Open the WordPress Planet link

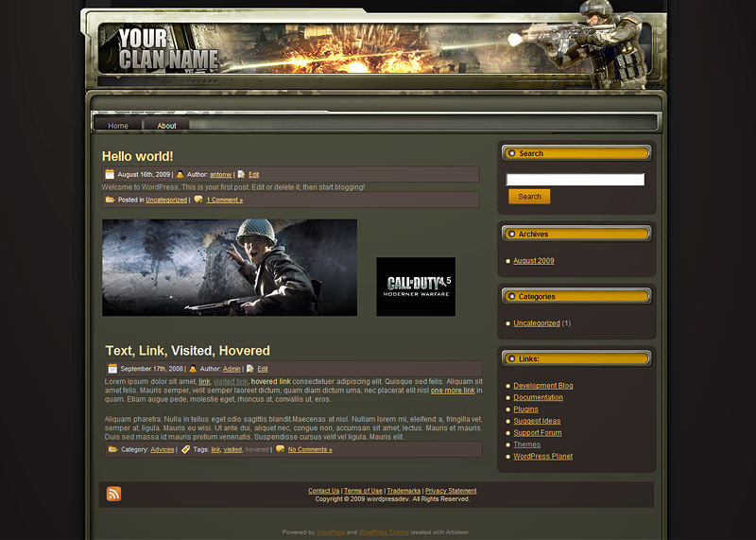click(x=542, y=456)
